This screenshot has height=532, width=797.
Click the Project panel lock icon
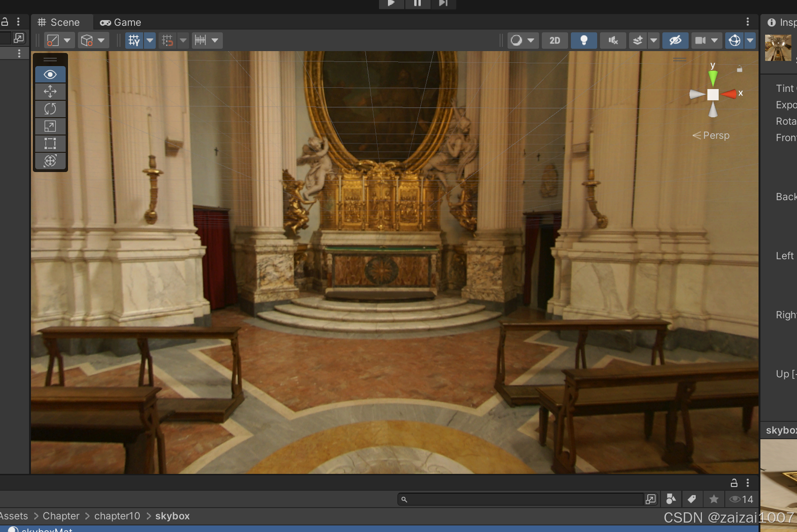pyautogui.click(x=734, y=483)
